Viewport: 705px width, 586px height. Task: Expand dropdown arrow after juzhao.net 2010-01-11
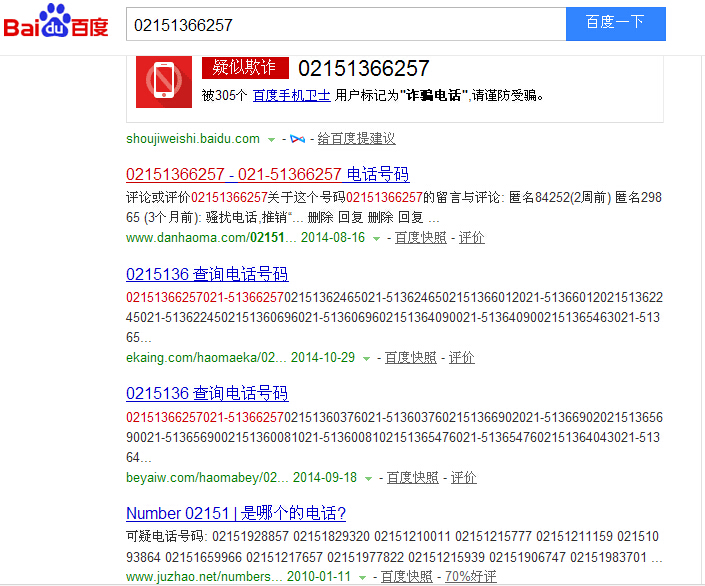(x=362, y=578)
